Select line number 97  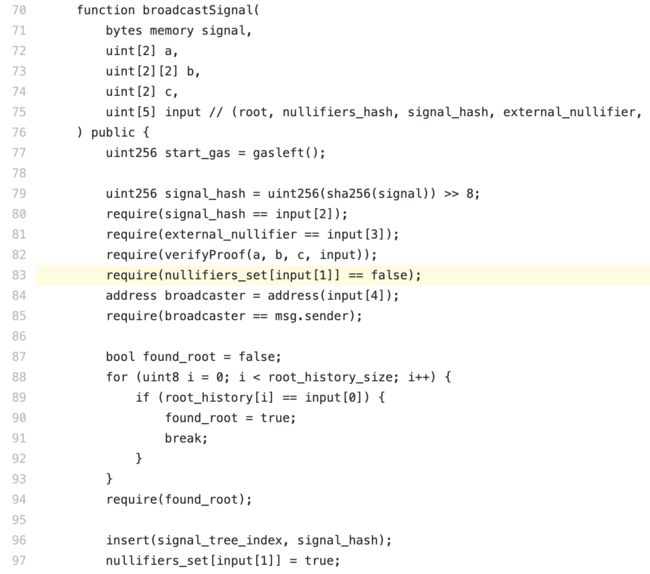[x=19, y=561]
